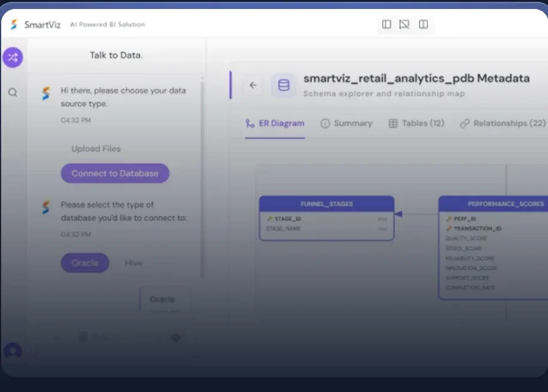Select the Oracle database button
The height and width of the screenshot is (392, 548).
pyautogui.click(x=85, y=263)
